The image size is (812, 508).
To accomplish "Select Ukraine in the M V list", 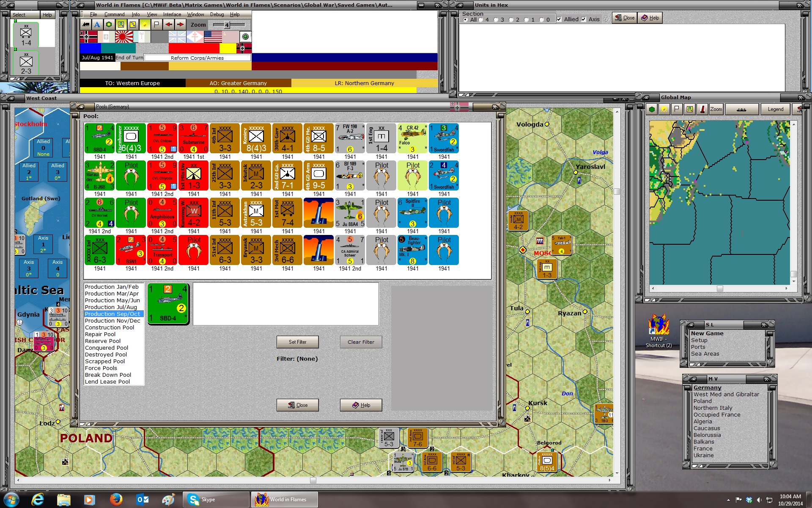I will 703,456.
